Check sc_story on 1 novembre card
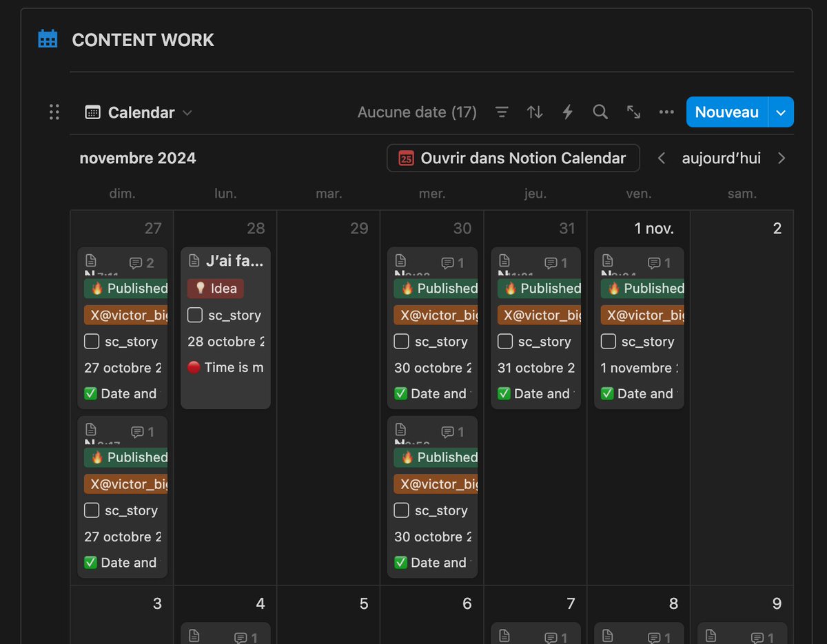This screenshot has height=644, width=827. (x=609, y=342)
